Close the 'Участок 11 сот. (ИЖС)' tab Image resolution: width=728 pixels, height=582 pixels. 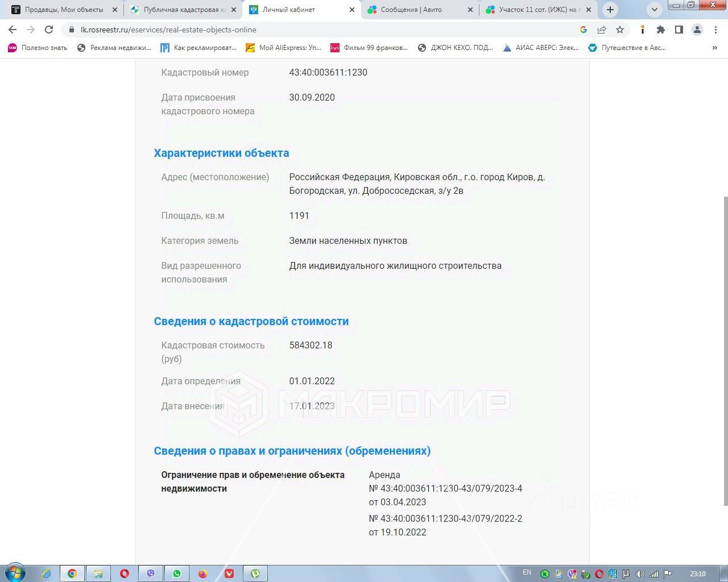pos(589,10)
